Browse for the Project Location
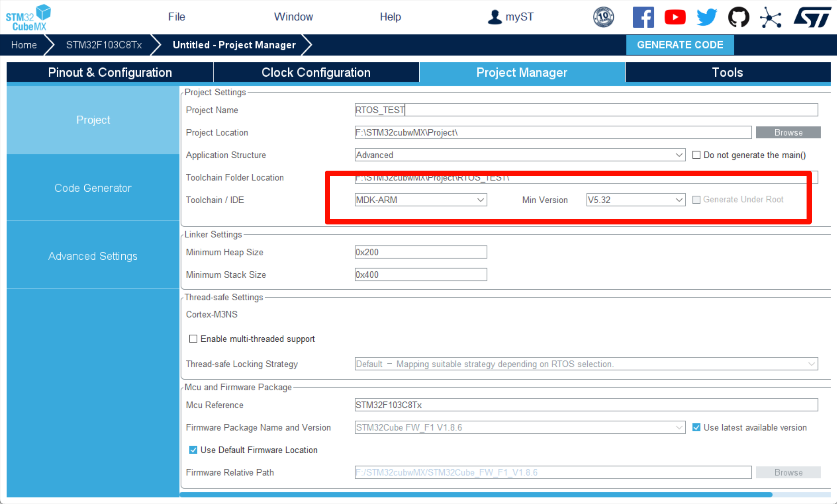Viewport: 837px width, 504px height. tap(788, 132)
